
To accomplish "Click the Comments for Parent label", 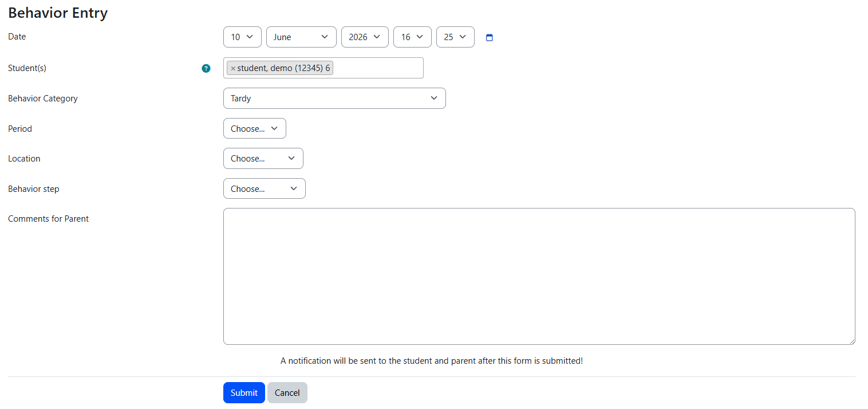I will click(x=49, y=219).
